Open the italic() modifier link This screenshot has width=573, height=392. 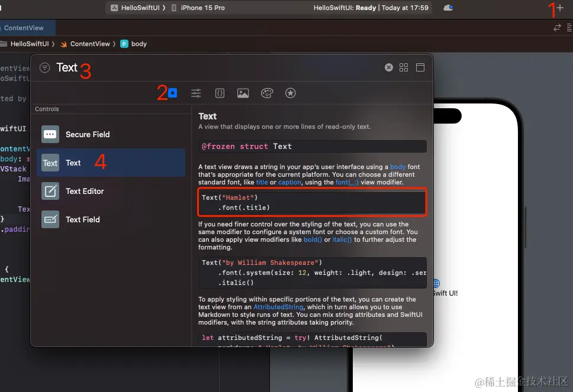tap(342, 239)
